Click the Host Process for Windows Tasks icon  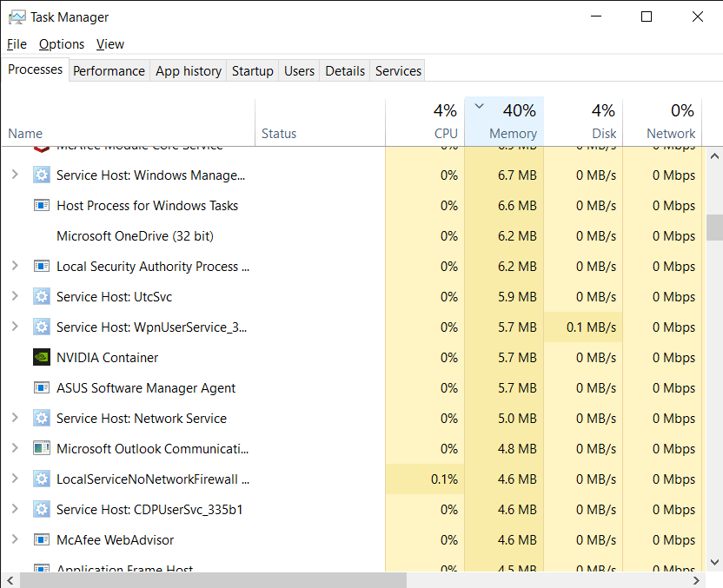point(42,206)
